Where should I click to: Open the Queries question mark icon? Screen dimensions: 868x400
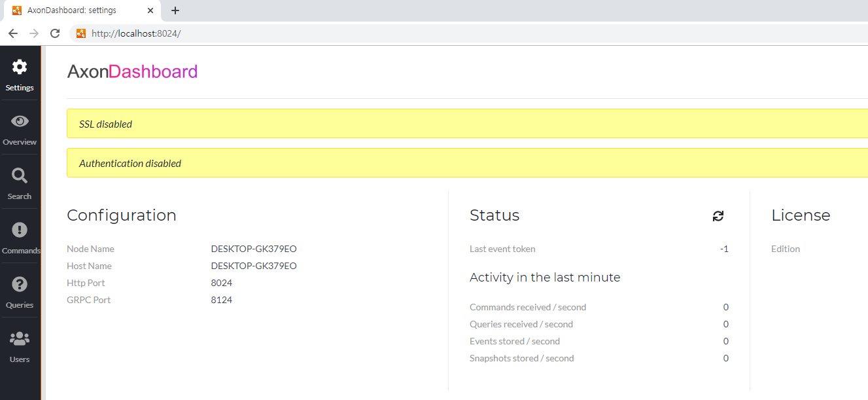pos(20,284)
